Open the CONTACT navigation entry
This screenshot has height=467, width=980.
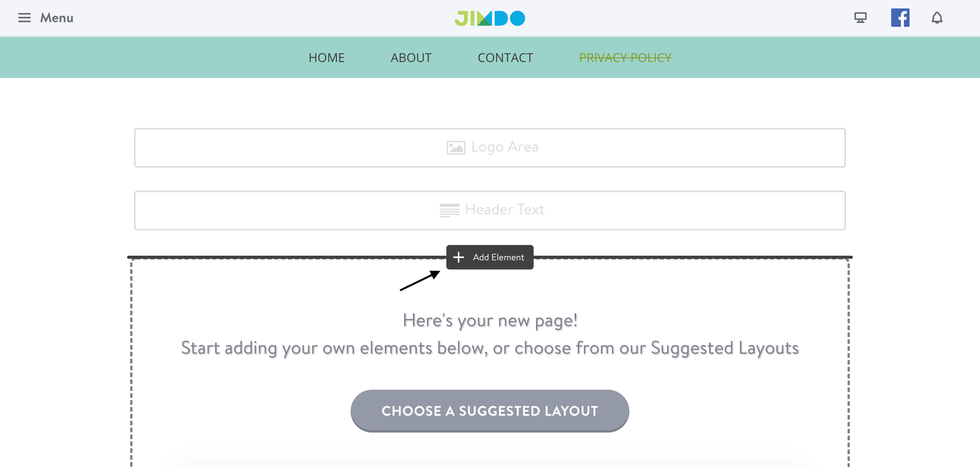pos(505,57)
